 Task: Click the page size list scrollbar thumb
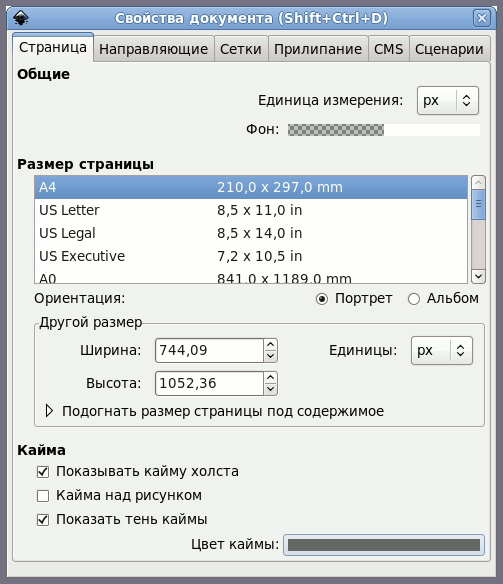coord(478,204)
